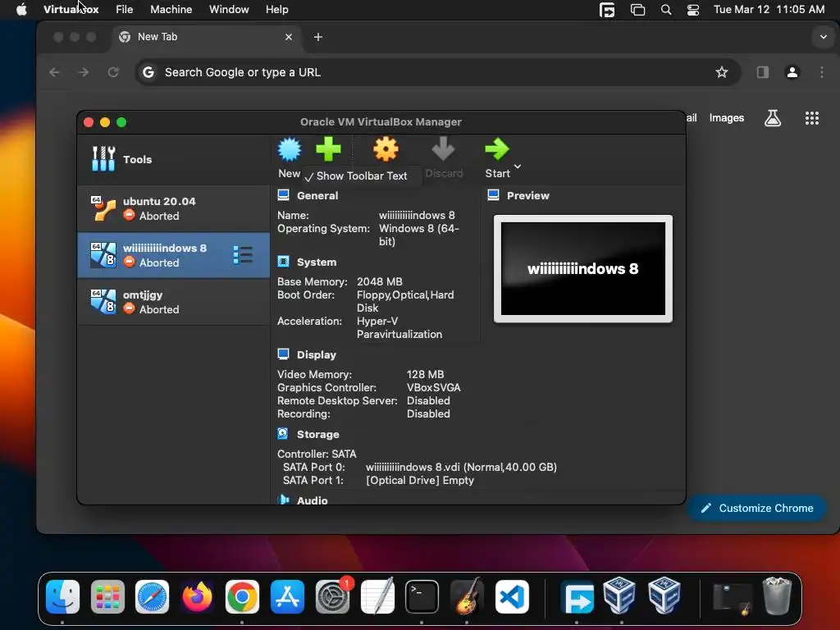Open Chrome tab search dropdown chevron
This screenshot has height=630, width=840.
(x=823, y=37)
